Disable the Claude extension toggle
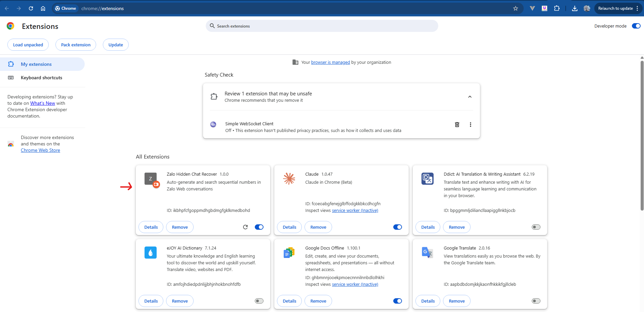The height and width of the screenshot is (312, 644). [x=397, y=227]
